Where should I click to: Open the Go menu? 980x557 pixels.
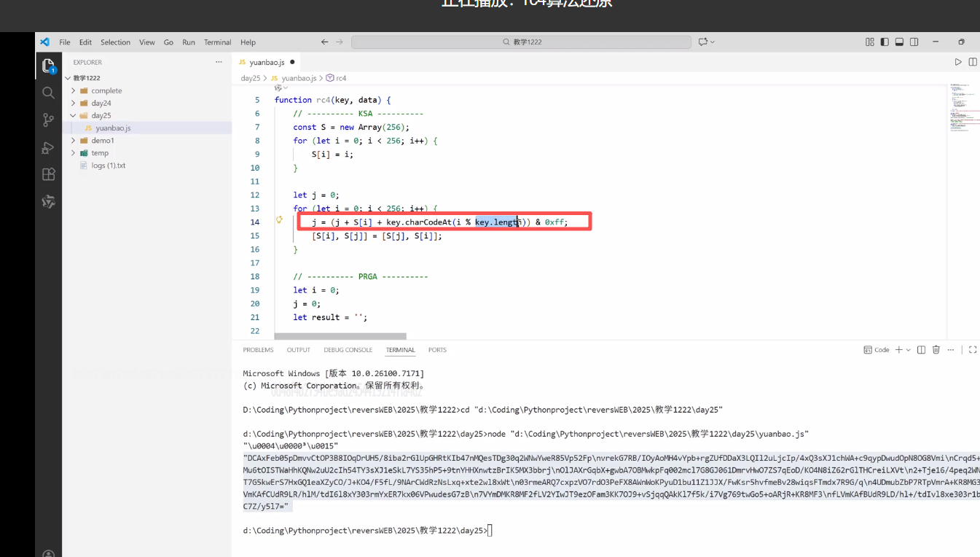[168, 42]
